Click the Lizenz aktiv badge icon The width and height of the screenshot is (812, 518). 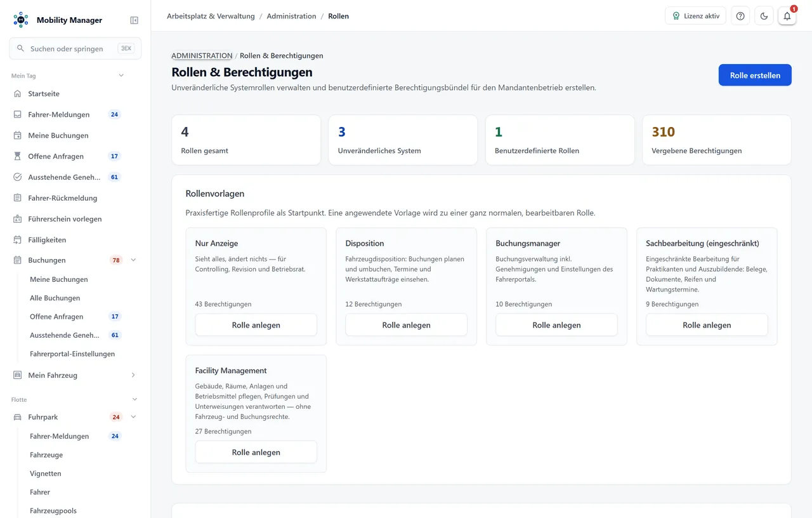pos(676,16)
